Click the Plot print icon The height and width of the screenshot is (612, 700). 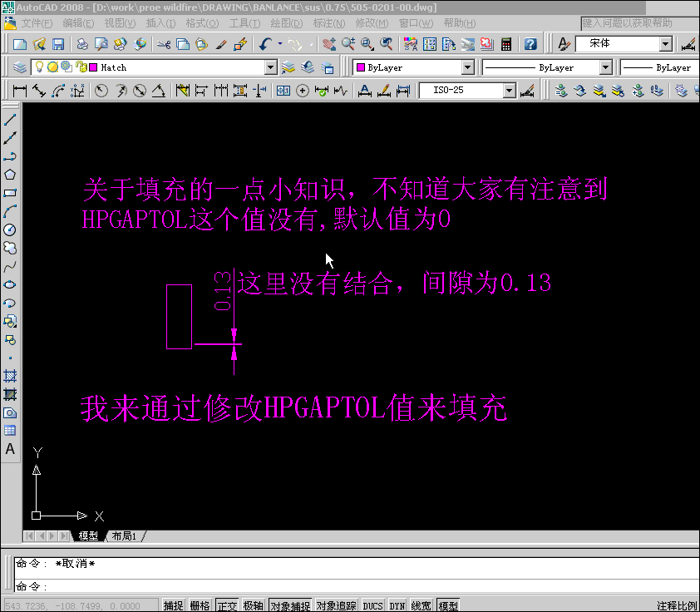[x=82, y=44]
